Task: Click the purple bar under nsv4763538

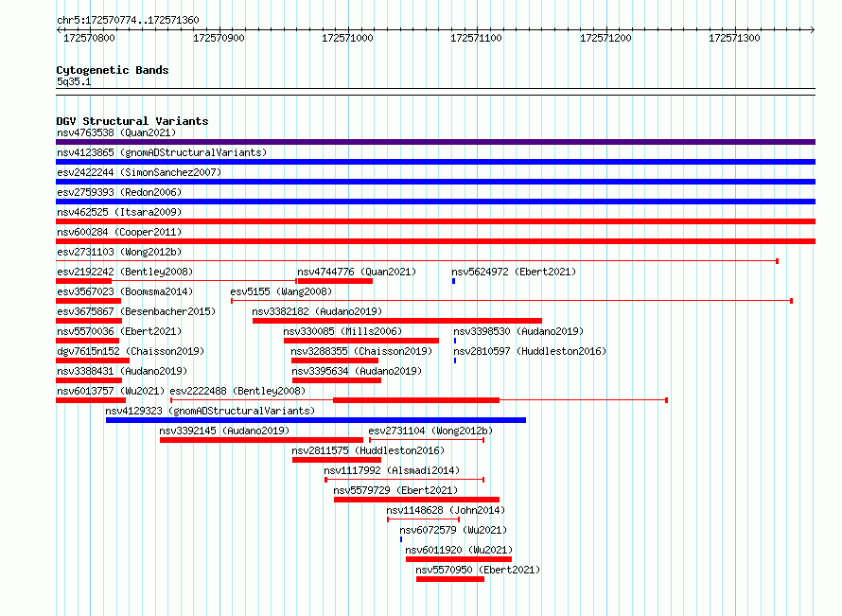Action: pos(435,142)
